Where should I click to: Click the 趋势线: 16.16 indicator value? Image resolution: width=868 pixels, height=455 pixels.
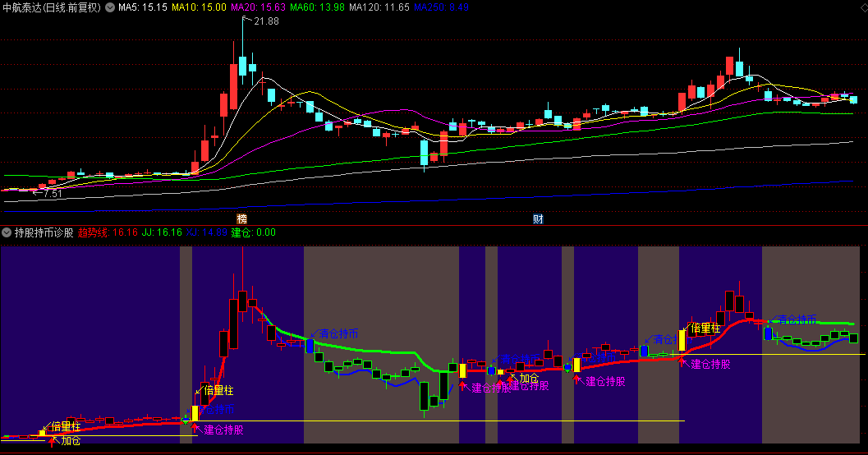[108, 232]
